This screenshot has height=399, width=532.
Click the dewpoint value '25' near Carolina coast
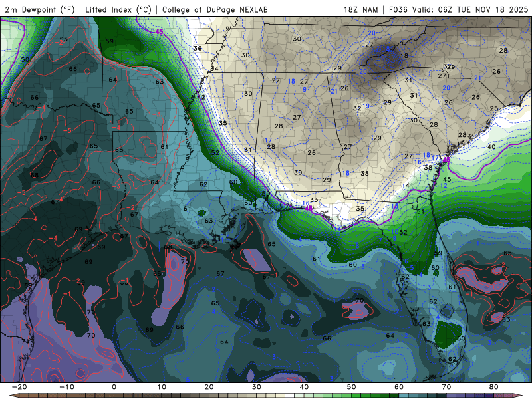[x=494, y=108]
